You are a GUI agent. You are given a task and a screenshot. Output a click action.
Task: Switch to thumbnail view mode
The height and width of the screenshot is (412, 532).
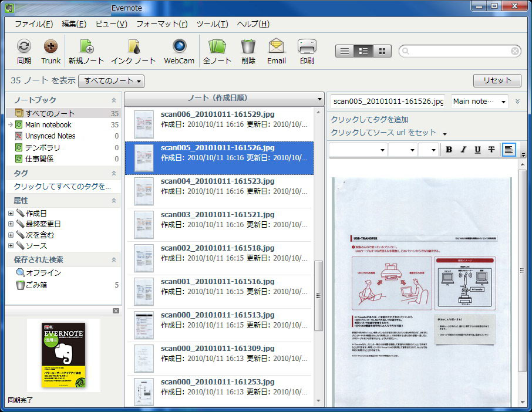click(x=383, y=50)
